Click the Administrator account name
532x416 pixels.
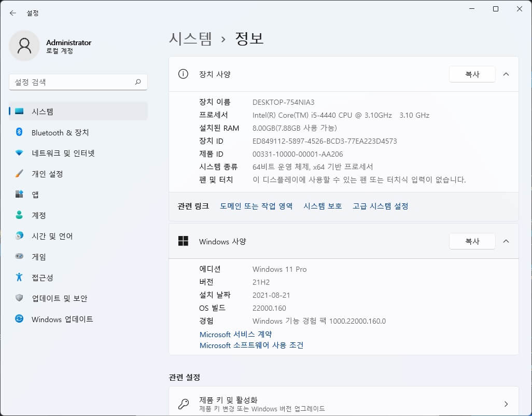pos(69,43)
